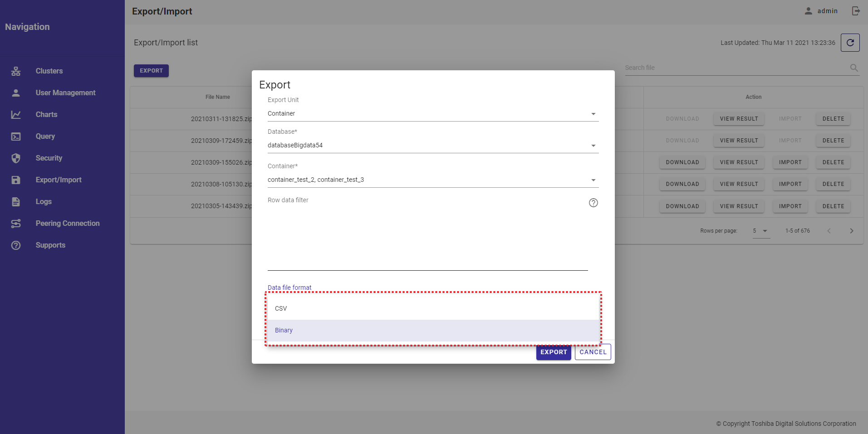Download the 20210309-155026.zip file
868x434 pixels.
[682, 162]
